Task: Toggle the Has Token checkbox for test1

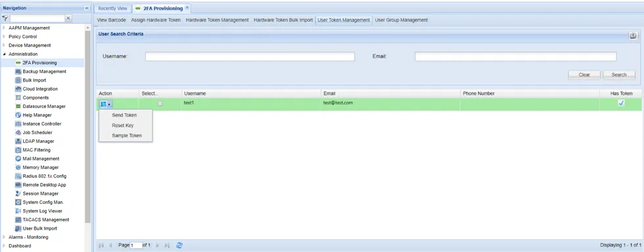Action: pyautogui.click(x=621, y=103)
